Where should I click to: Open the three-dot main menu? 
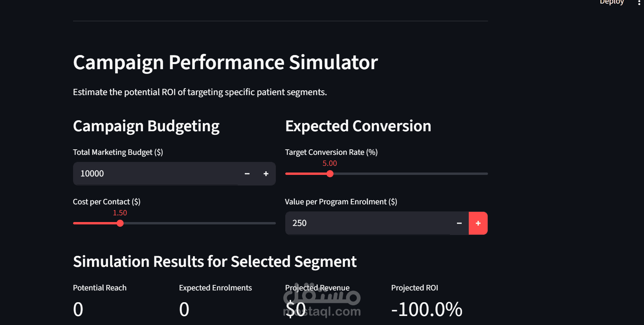[639, 2]
